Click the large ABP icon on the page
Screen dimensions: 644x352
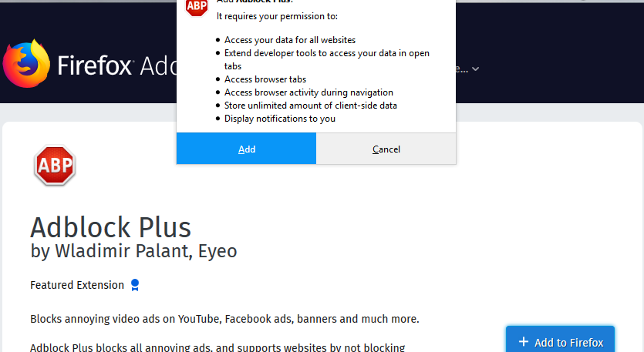point(55,166)
